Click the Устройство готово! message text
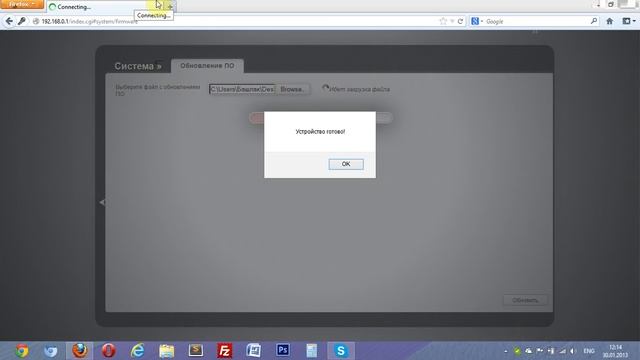The height and width of the screenshot is (360, 640). pyautogui.click(x=320, y=131)
